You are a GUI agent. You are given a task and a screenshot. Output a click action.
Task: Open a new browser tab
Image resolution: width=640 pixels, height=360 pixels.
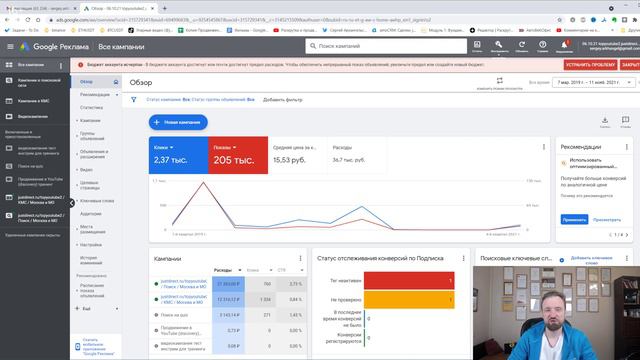164,8
